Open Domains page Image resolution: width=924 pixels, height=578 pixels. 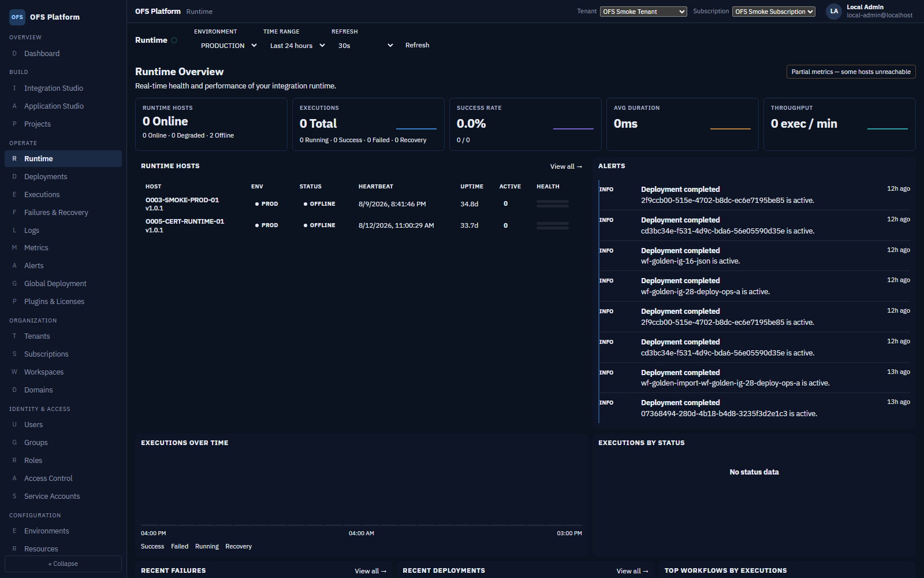coord(64,390)
